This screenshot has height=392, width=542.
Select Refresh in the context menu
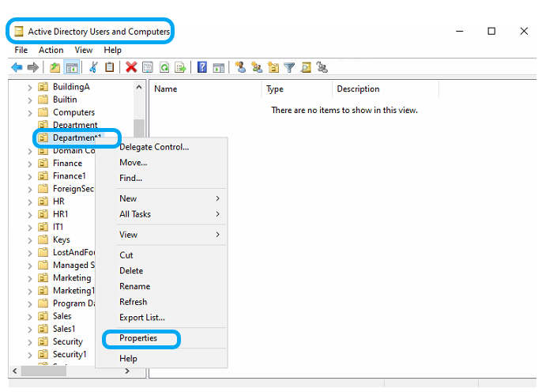point(161,302)
